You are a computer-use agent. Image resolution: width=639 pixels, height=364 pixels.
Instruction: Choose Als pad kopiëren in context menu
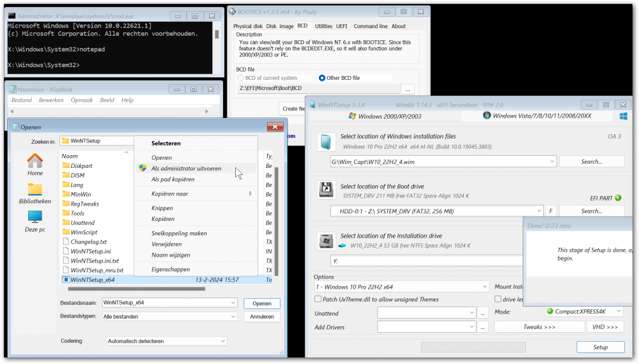pos(173,179)
